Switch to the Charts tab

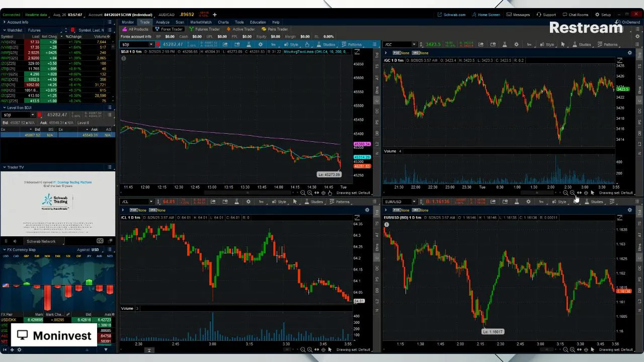click(x=223, y=22)
